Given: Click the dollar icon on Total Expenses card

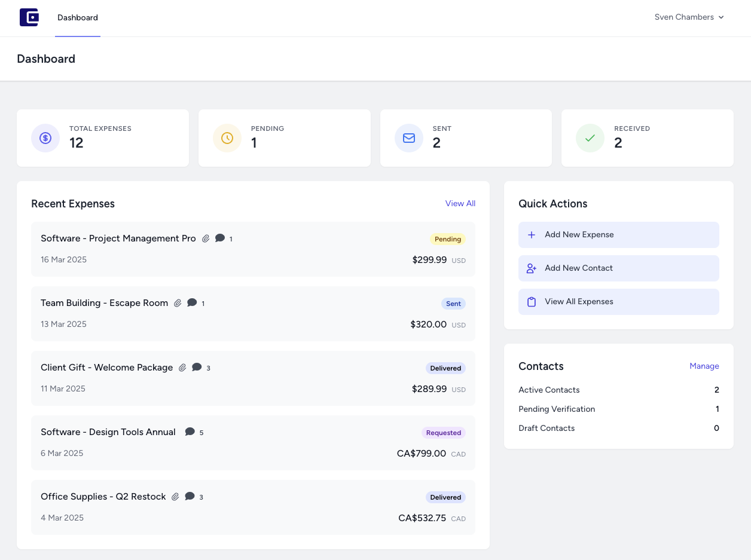Looking at the screenshot, I should click(x=45, y=138).
